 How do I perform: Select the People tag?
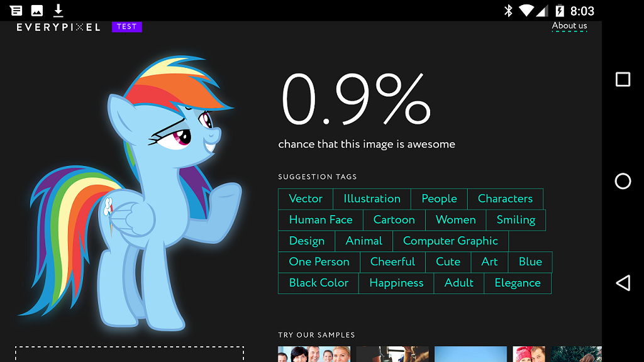coord(439,199)
